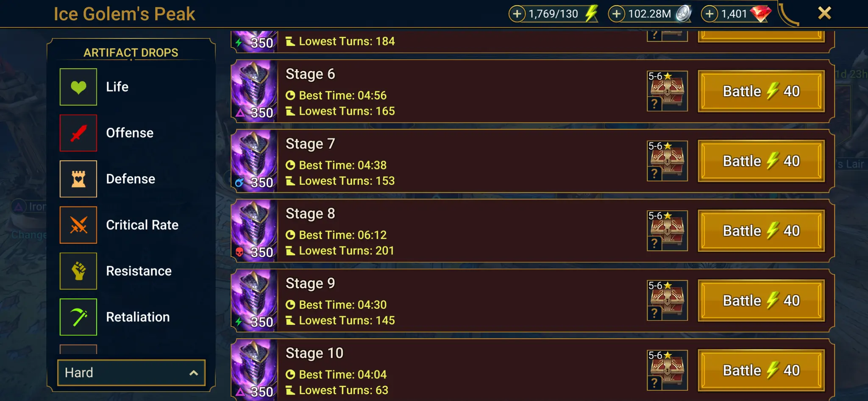Select the Retaliation artifact set icon

tap(78, 317)
